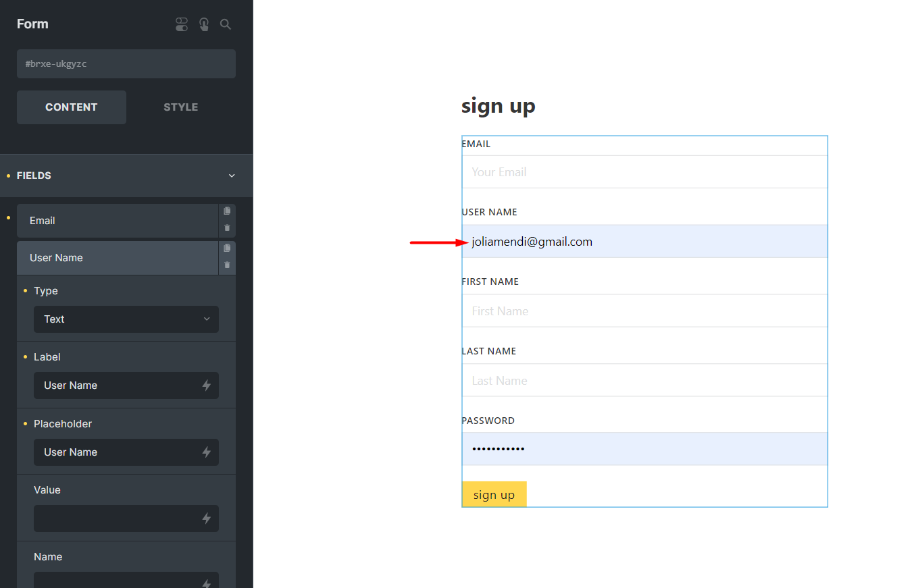
Task: Click the Your Email input in preview
Action: (644, 172)
